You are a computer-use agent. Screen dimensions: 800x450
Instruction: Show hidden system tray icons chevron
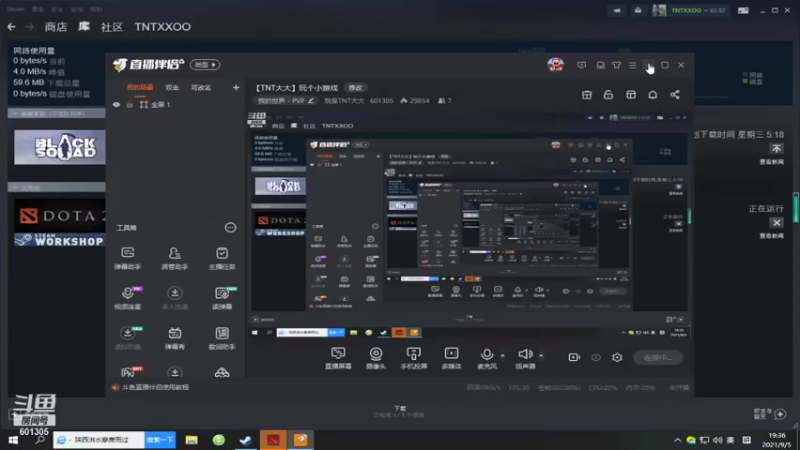(x=677, y=440)
